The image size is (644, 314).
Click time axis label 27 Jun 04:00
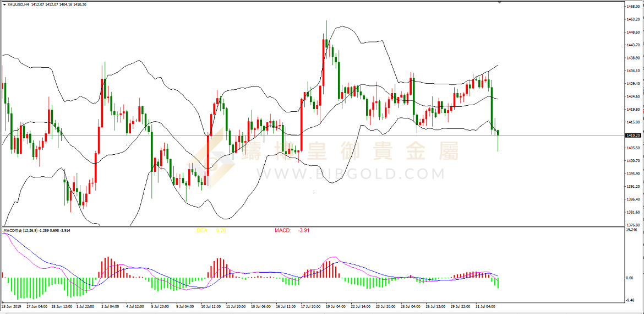coord(36,306)
